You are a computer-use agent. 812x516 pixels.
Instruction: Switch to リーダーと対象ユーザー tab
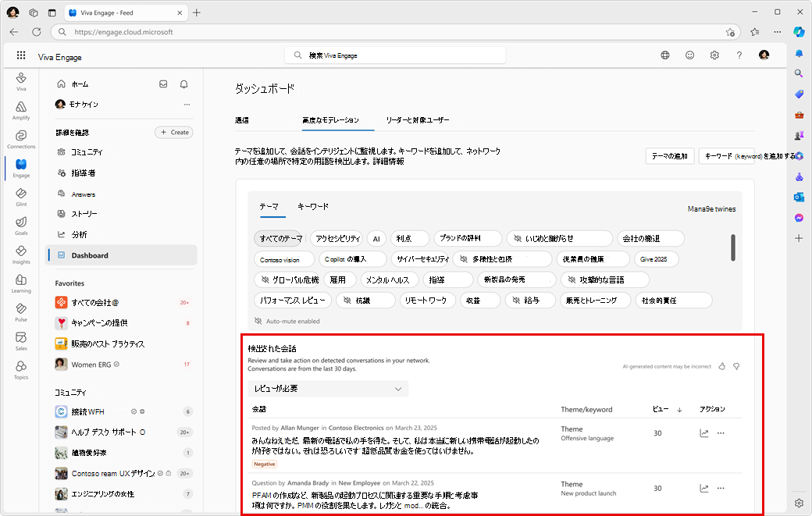click(418, 120)
